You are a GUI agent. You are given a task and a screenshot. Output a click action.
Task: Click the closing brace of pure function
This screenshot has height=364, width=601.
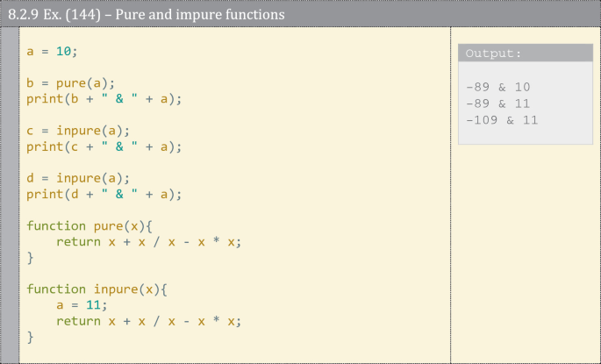30,258
